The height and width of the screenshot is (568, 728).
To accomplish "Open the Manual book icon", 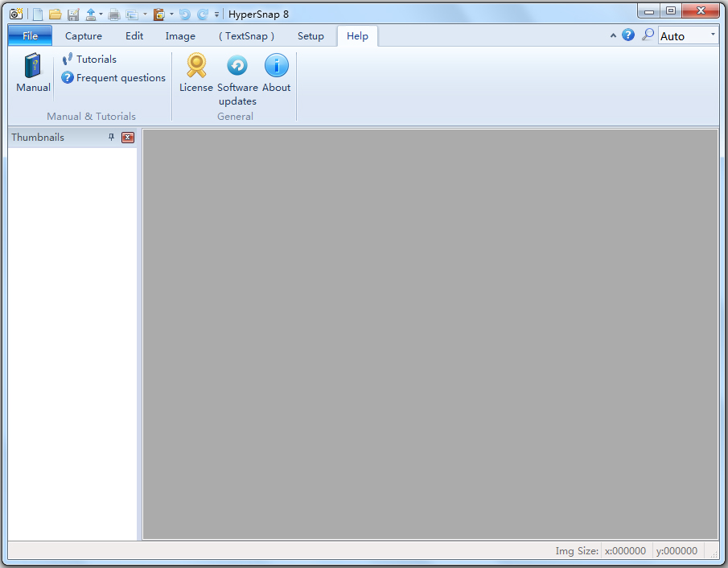I will 33,72.
